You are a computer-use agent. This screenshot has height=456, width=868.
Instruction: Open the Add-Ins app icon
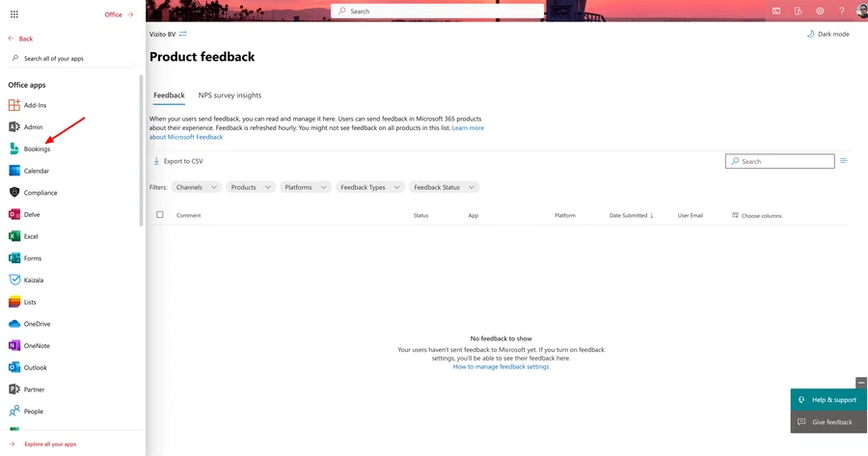(14, 105)
